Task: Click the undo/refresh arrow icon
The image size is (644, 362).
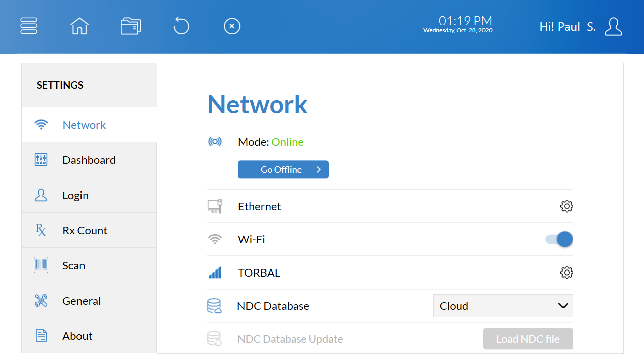Action: point(181,26)
